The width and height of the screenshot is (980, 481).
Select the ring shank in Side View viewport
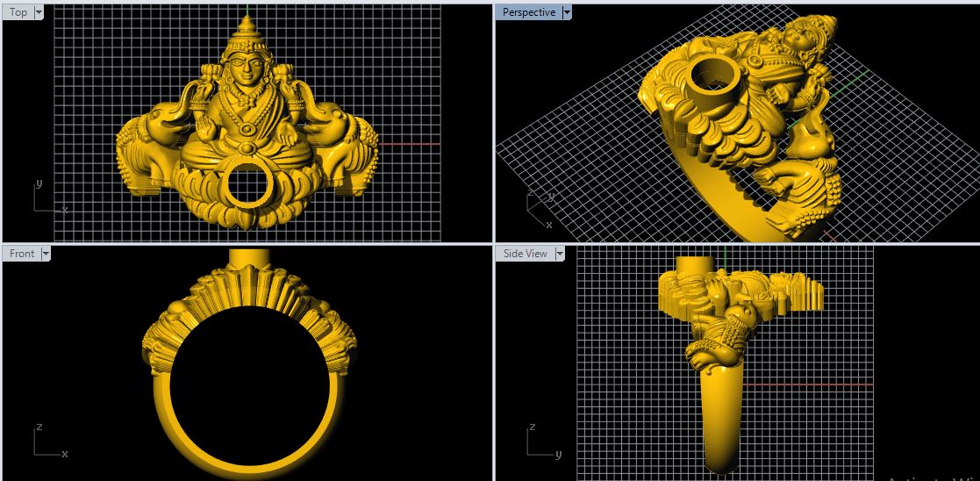pos(722,419)
